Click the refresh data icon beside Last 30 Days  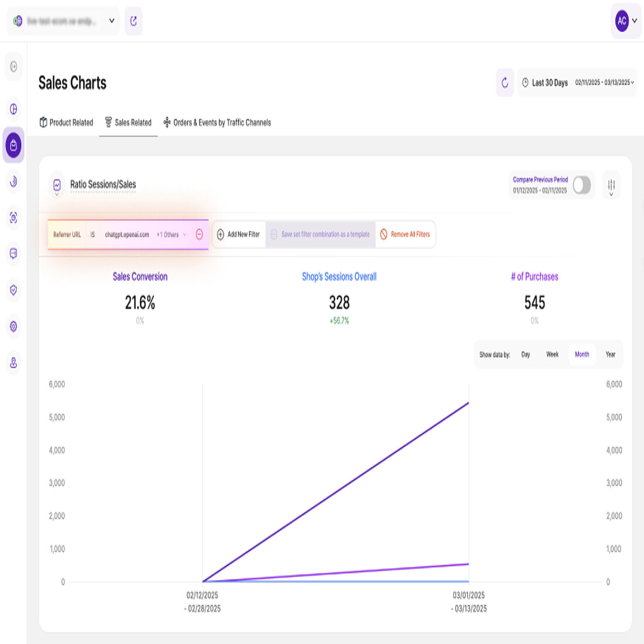coord(504,83)
